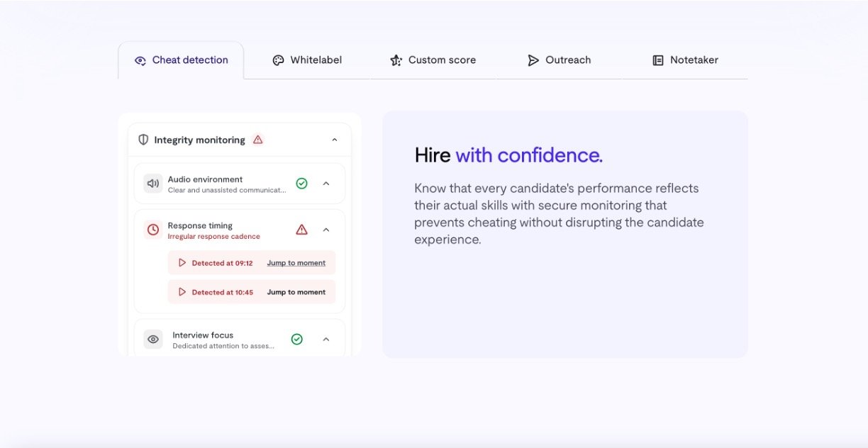Click the play icon for Detected at 09:12
Viewport: 868px width, 448px height.
coord(182,263)
